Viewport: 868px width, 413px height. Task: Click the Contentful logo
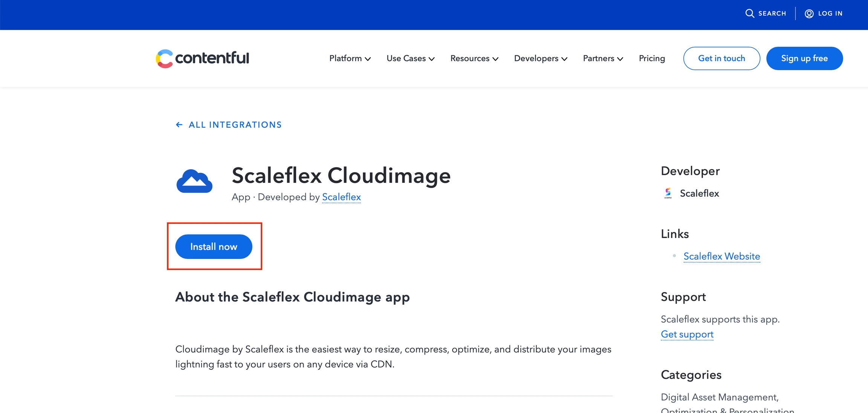pyautogui.click(x=202, y=58)
